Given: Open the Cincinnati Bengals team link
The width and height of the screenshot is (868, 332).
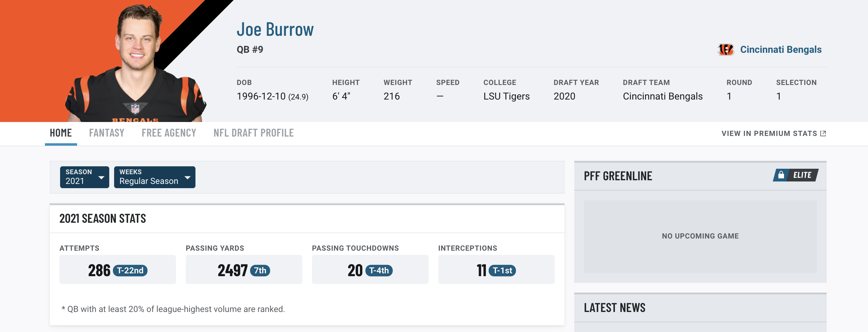Looking at the screenshot, I should pos(780,49).
